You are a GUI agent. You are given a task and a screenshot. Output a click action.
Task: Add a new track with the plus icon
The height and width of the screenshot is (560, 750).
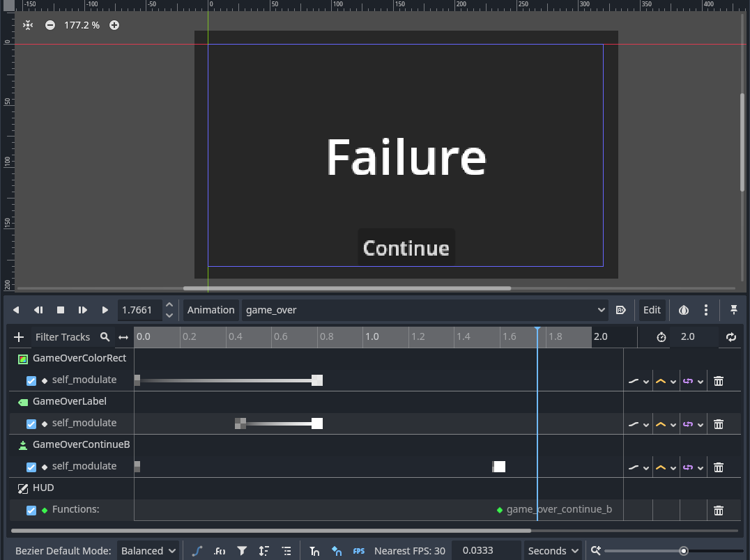point(19,337)
